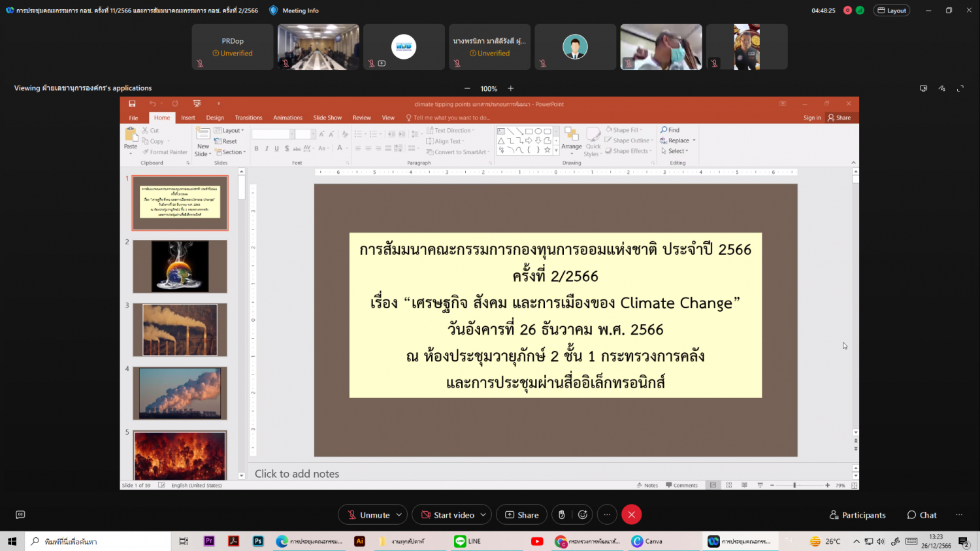Viewport: 980px width, 551px height.
Task: Click the Reset slide command
Action: coord(226,141)
